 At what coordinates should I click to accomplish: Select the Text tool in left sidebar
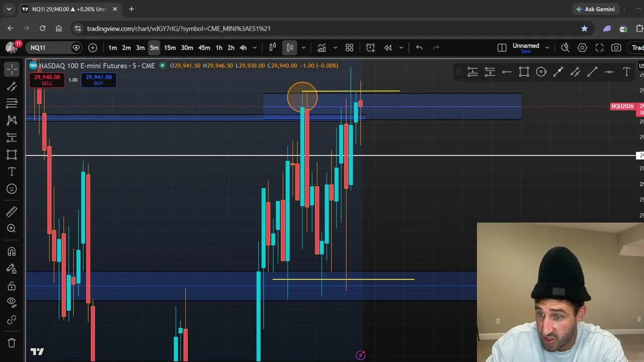click(12, 172)
